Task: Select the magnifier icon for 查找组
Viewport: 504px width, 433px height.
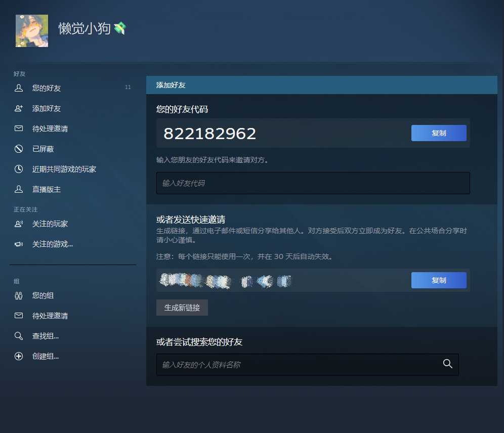Action: [x=19, y=336]
